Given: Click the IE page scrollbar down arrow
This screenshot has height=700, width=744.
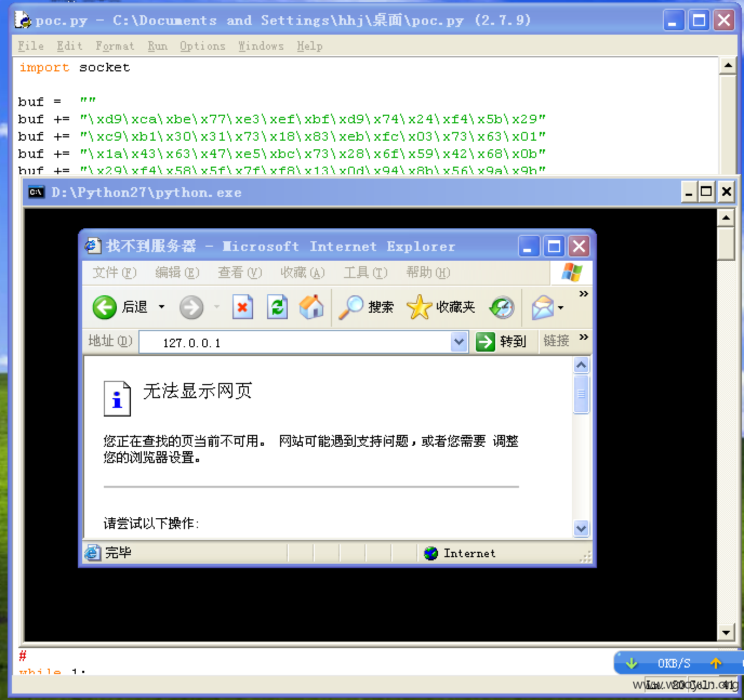Looking at the screenshot, I should (581, 529).
